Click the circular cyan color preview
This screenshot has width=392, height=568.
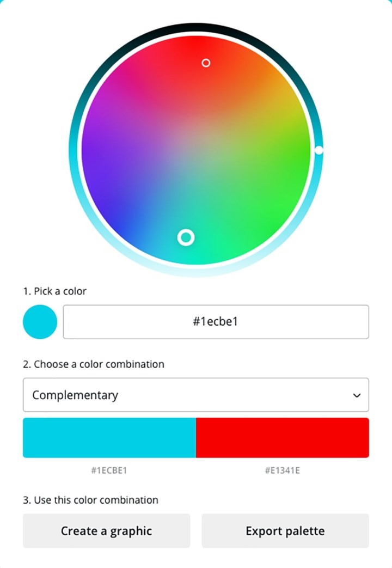click(x=40, y=322)
